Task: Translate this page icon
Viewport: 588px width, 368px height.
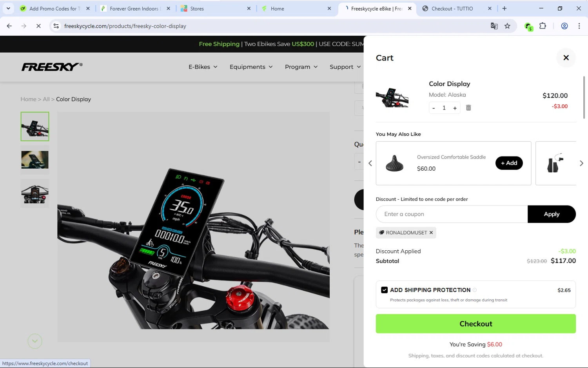Action: [x=494, y=26]
